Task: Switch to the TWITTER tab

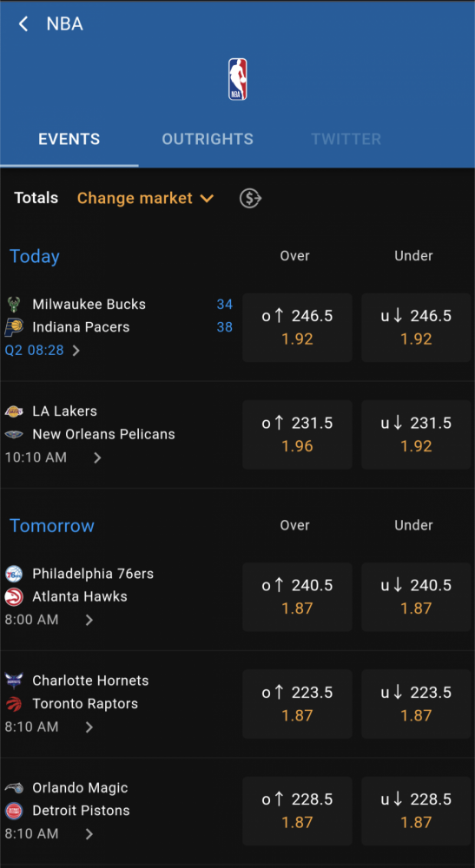Action: click(x=346, y=139)
